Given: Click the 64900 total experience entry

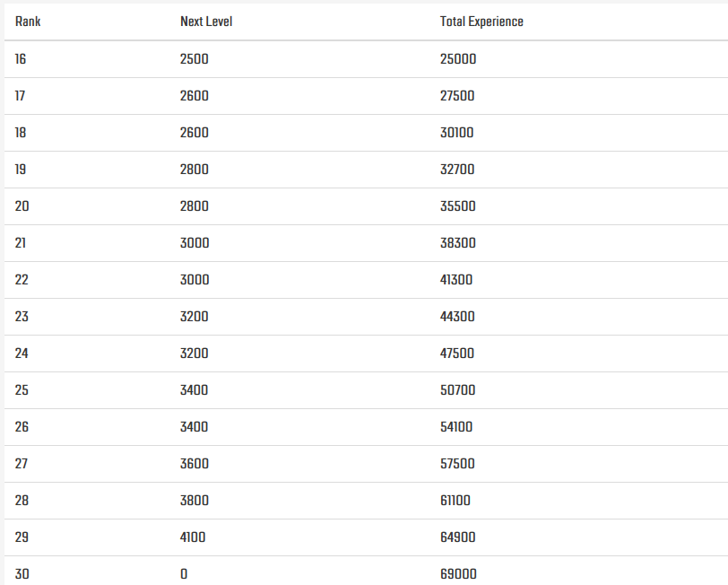Looking at the screenshot, I should coord(457,537).
